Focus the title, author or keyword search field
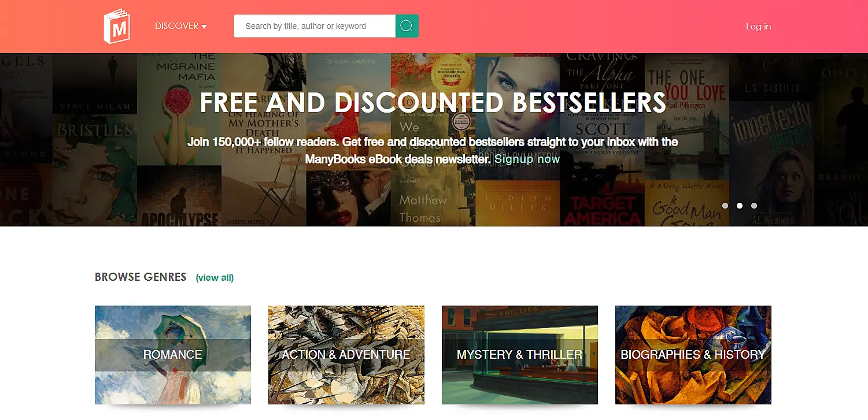The image size is (868, 420). [315, 26]
